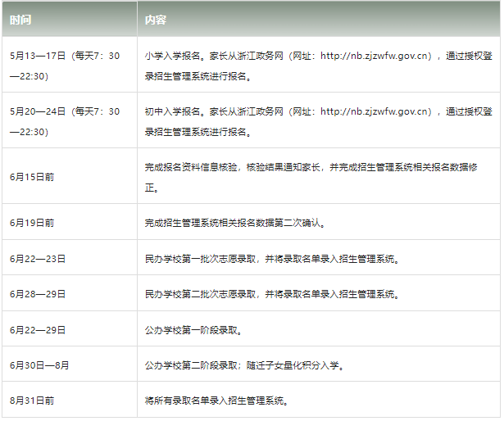Open the nb.zjzwfw.gov.cn URL in the 小学入学报名 row

[x=375, y=56]
